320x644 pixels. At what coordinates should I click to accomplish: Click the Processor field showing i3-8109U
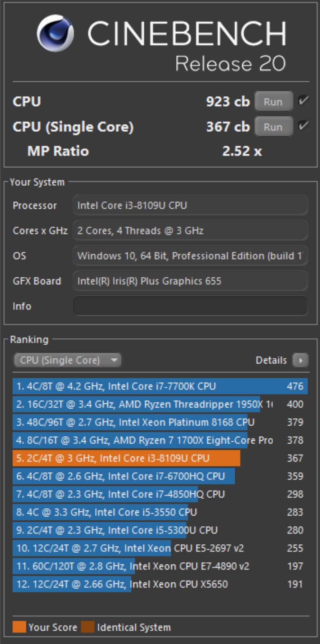pos(190,205)
